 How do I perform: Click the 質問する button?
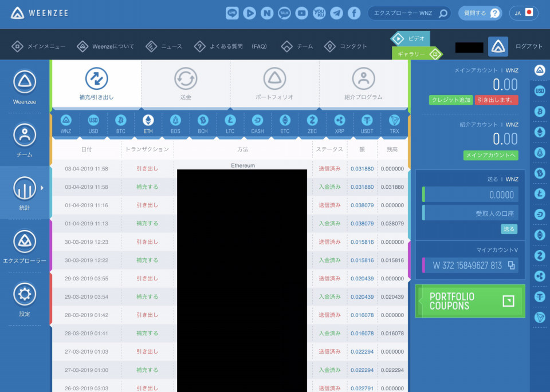(x=481, y=13)
